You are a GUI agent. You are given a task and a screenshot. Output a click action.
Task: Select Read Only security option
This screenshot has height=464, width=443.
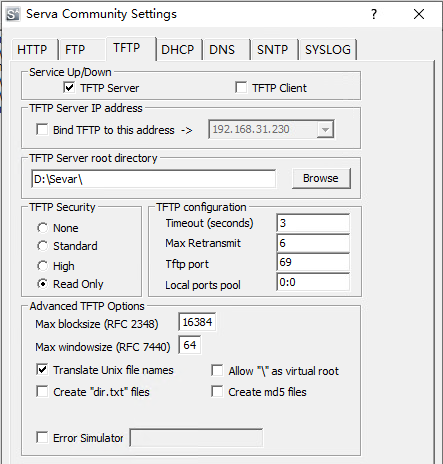coord(42,284)
